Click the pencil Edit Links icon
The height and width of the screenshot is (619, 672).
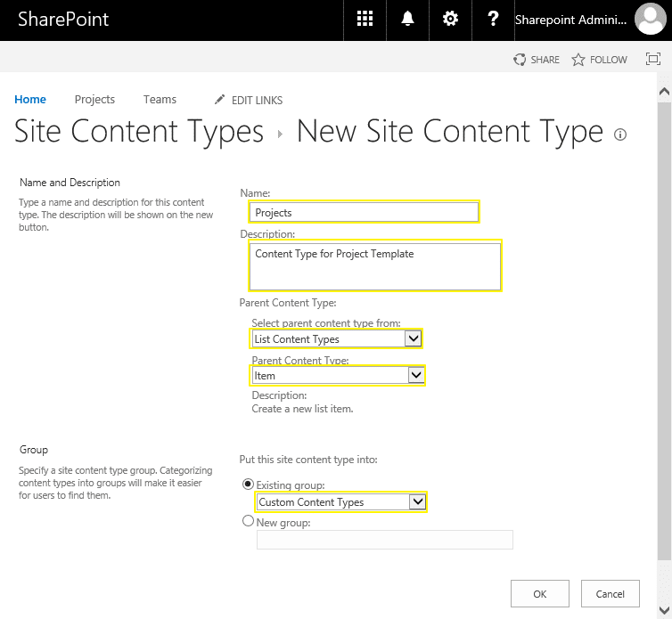click(x=220, y=100)
